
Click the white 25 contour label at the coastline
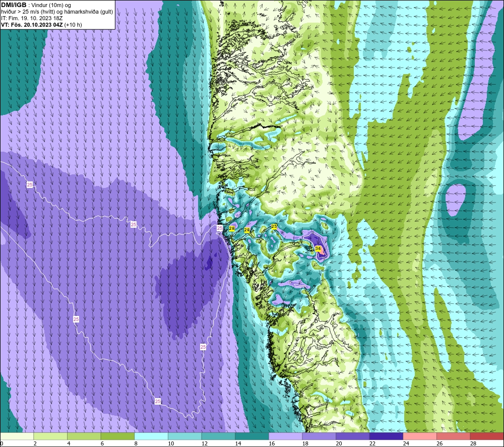[220, 228]
